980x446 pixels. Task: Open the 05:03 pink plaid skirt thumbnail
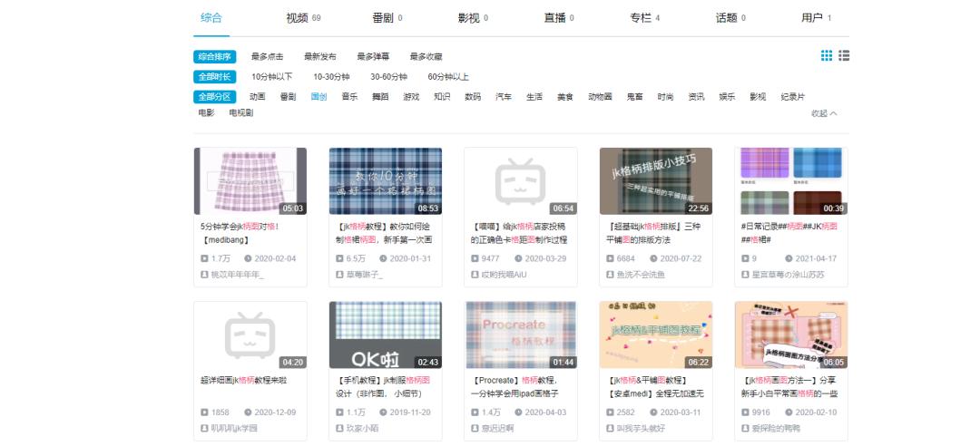tap(250, 181)
